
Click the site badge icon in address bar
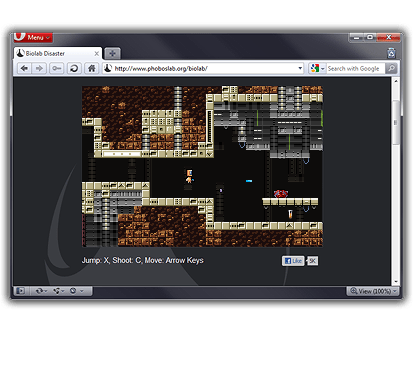point(108,68)
